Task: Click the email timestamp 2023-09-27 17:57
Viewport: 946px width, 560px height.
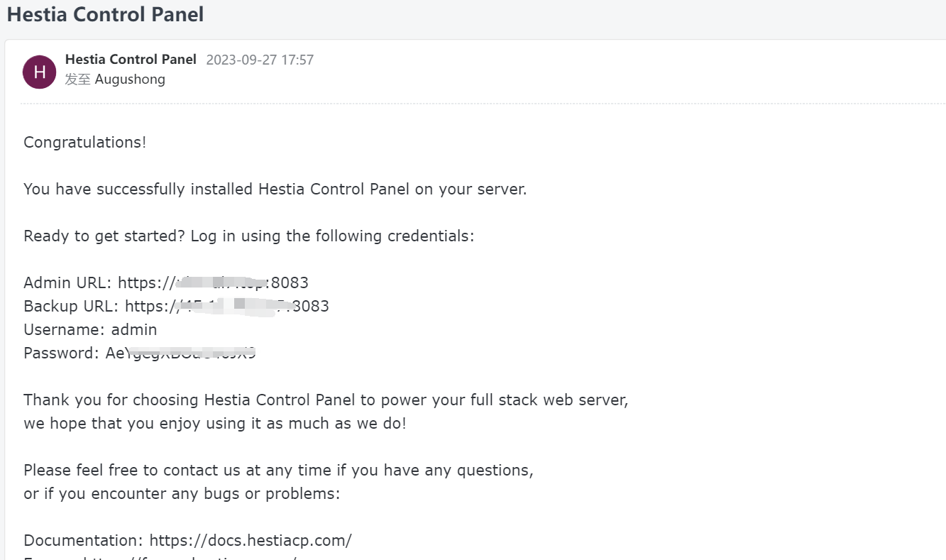Action: click(260, 60)
